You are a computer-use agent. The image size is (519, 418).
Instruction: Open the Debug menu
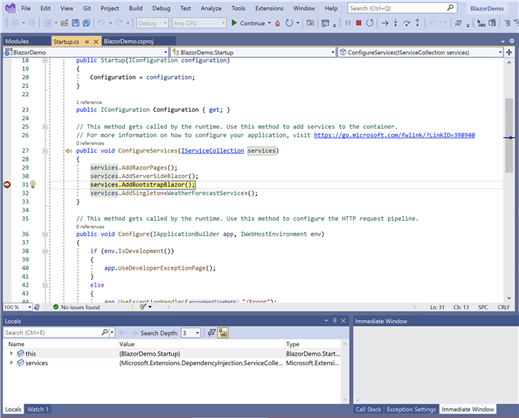click(161, 8)
